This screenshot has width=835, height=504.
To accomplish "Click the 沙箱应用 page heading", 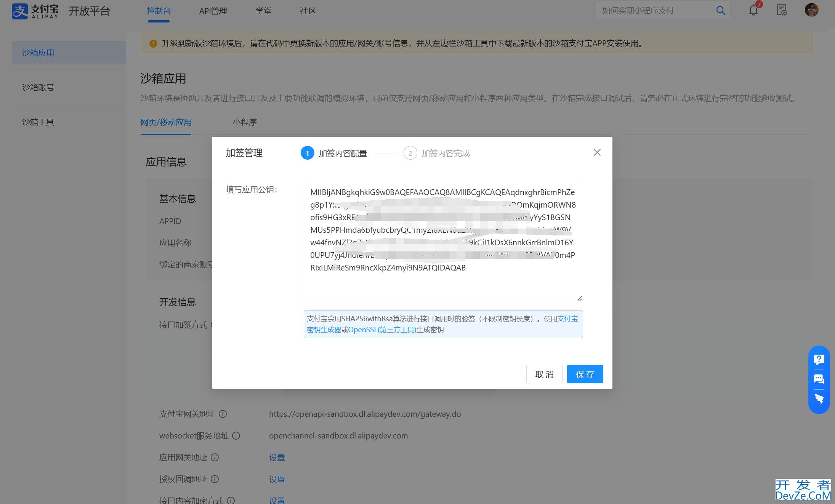I will point(163,78).
